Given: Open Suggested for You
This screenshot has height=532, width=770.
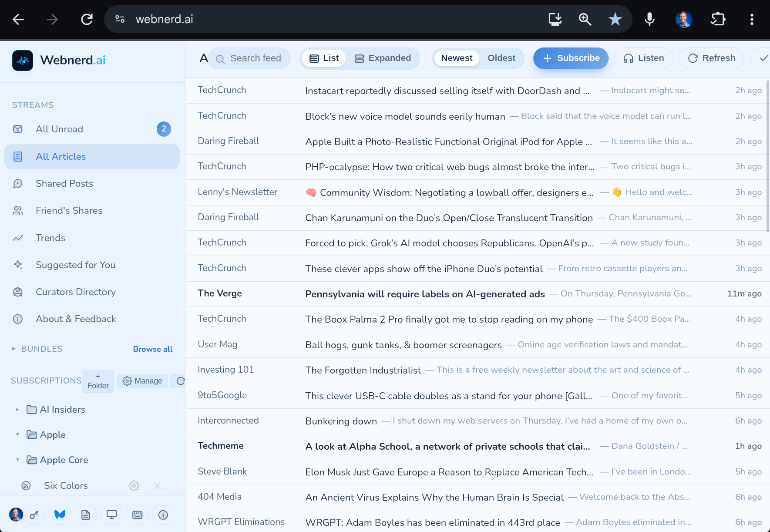Looking at the screenshot, I should click(92, 265).
